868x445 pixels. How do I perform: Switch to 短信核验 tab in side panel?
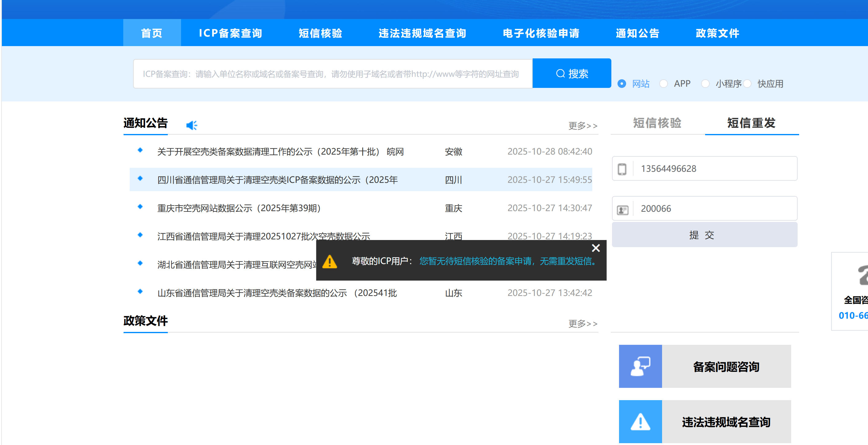(x=657, y=123)
